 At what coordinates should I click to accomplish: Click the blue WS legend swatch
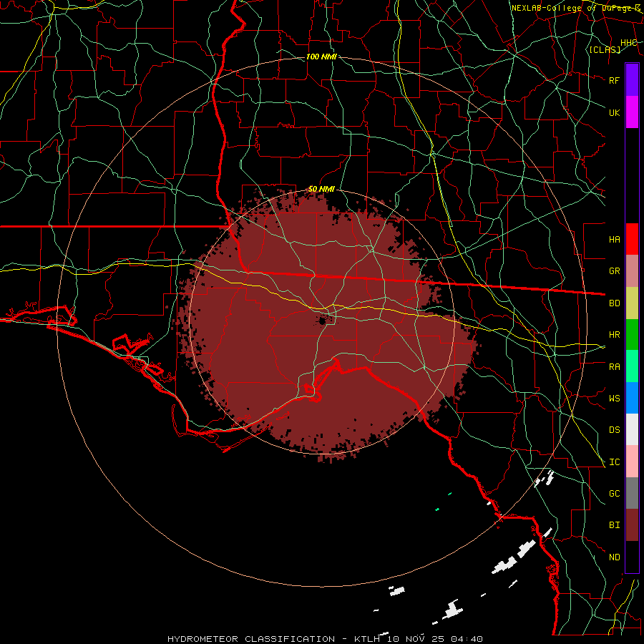point(632,398)
